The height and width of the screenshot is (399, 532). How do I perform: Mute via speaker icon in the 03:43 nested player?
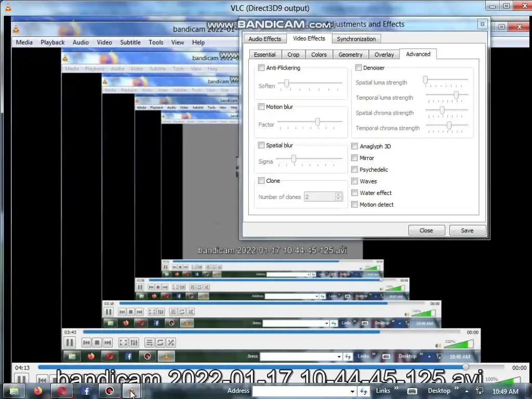pyautogui.click(x=438, y=345)
